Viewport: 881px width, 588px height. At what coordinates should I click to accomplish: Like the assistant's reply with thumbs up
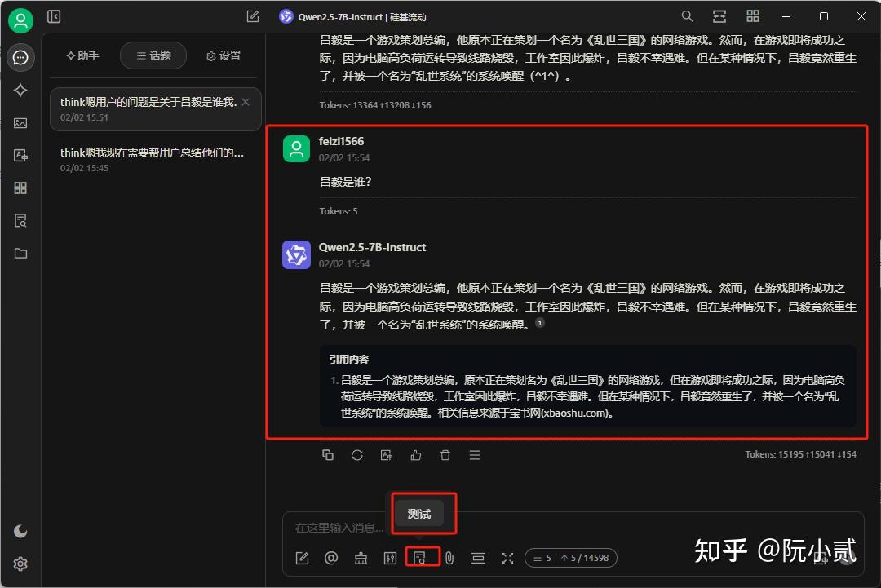416,455
